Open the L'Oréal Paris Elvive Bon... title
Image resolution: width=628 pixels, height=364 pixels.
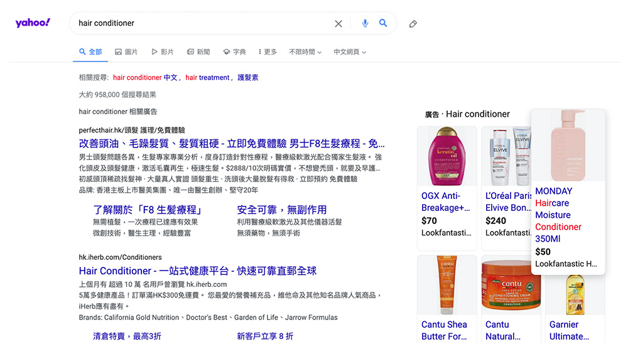pyautogui.click(x=508, y=202)
